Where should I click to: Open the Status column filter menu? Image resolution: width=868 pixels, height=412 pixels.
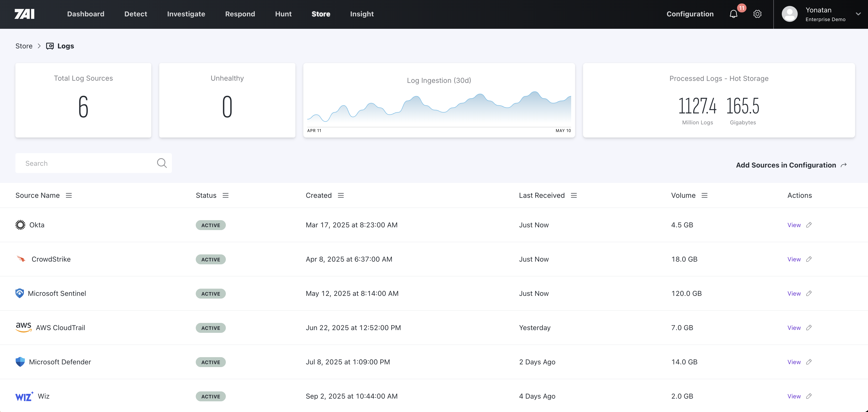[x=225, y=195]
